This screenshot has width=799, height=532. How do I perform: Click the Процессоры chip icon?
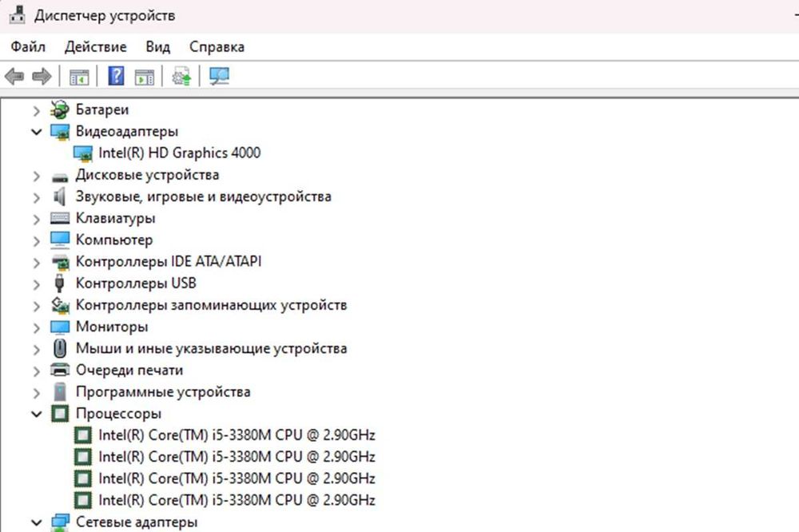[60, 413]
